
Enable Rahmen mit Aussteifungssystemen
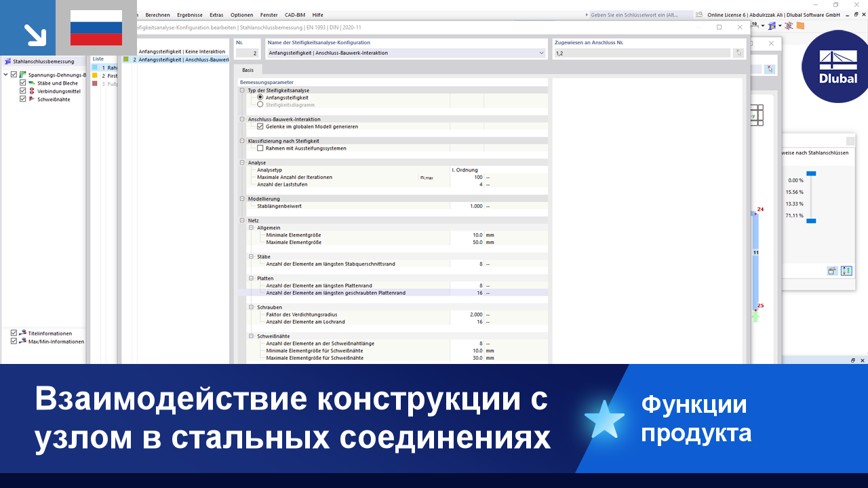[260, 148]
